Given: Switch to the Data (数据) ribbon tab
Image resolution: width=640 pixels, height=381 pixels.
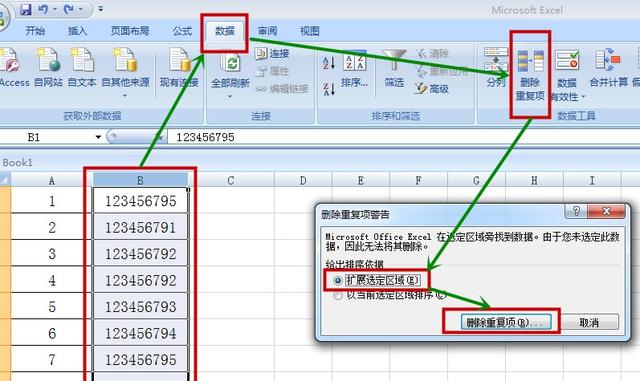Looking at the screenshot, I should (x=224, y=31).
